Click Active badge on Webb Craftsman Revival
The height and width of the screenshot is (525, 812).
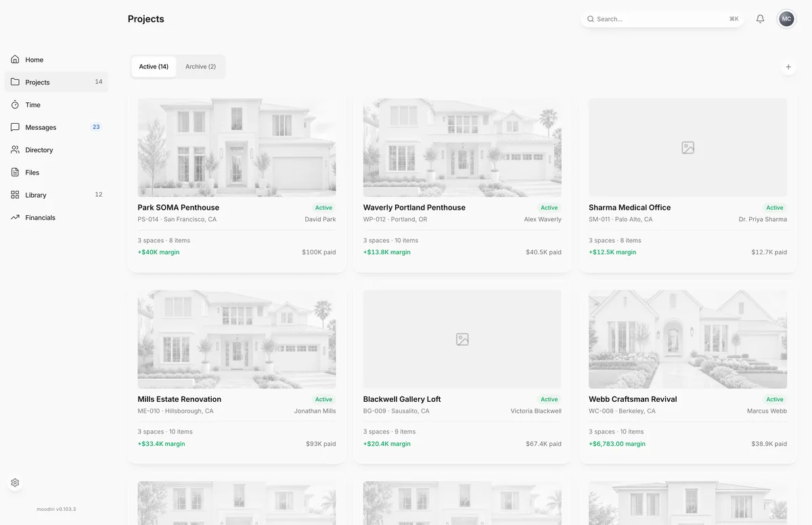(x=775, y=399)
